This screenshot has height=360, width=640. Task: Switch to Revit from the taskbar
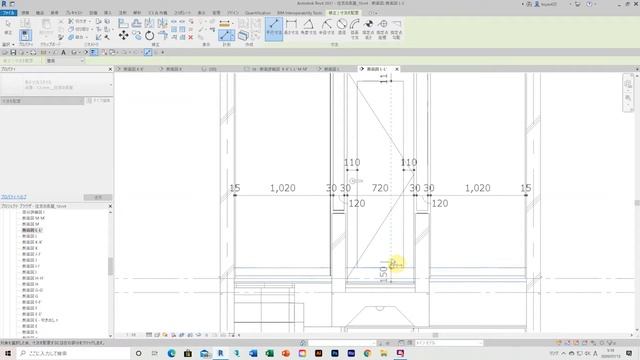point(220,353)
